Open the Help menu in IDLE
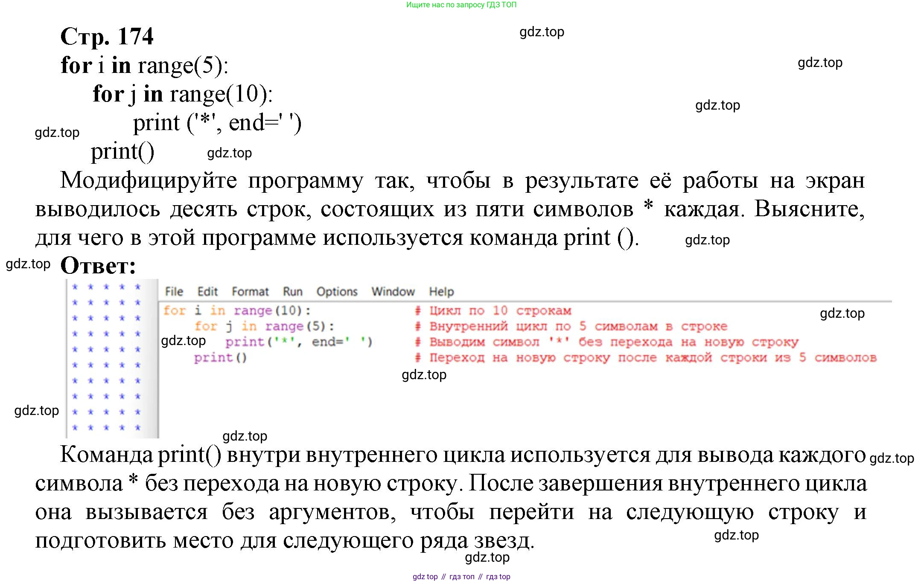This screenshot has height=583, width=924. pyautogui.click(x=441, y=292)
